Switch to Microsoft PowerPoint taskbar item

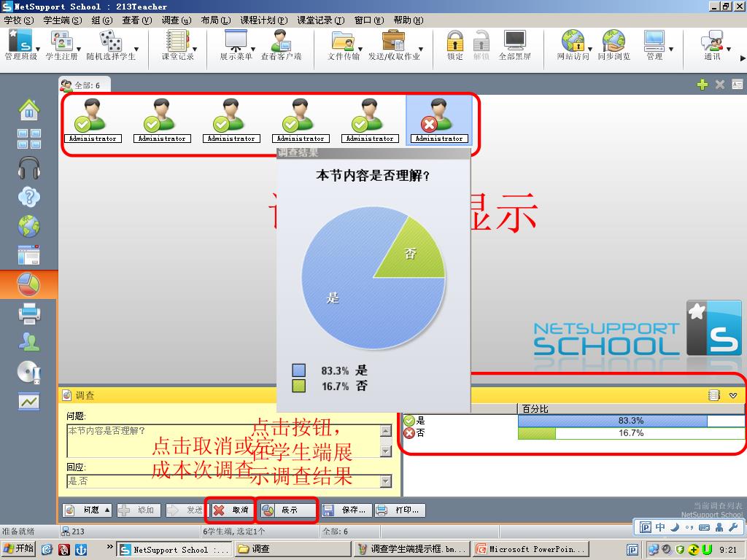(532, 550)
